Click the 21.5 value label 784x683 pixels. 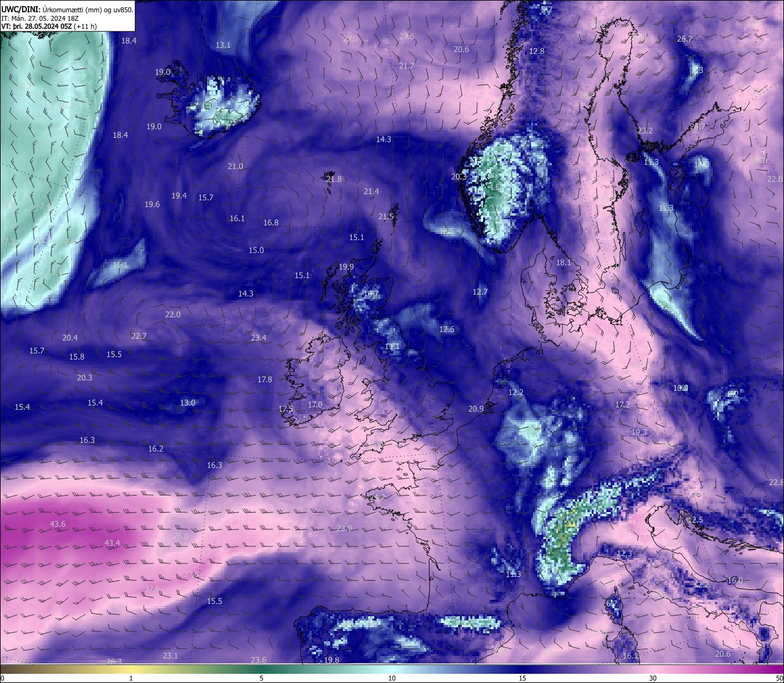386,217
